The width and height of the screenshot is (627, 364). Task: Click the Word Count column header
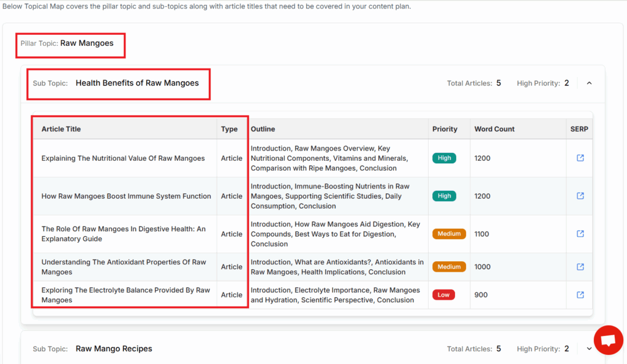click(494, 129)
